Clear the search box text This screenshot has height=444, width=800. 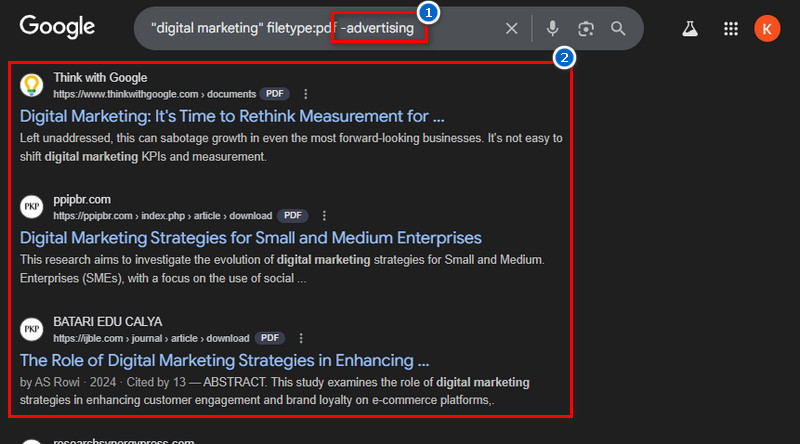511,29
